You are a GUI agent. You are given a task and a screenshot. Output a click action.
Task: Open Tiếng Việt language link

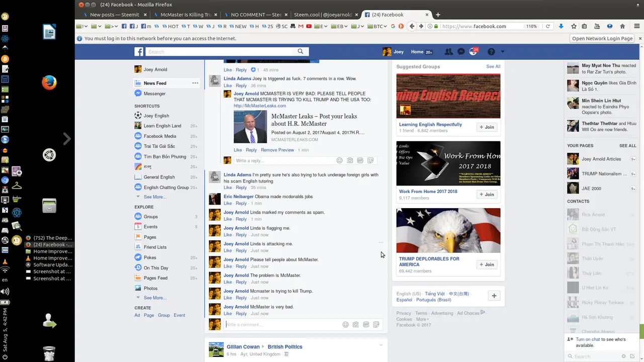pyautogui.click(x=435, y=294)
